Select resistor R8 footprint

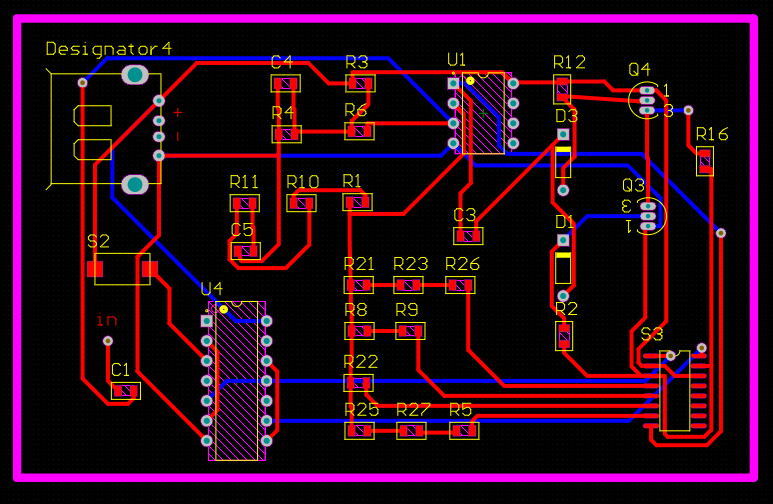click(359, 331)
